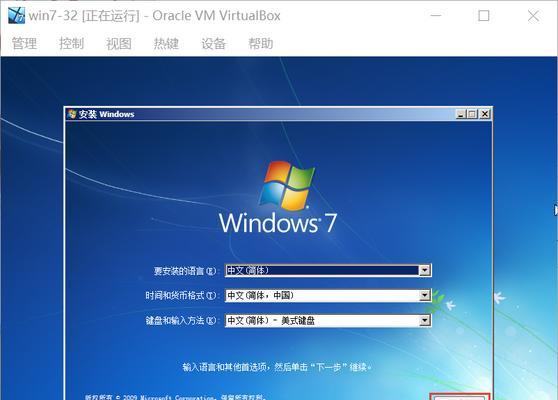
Task: Close the win7-32 VirtualBox window
Action: tap(533, 16)
